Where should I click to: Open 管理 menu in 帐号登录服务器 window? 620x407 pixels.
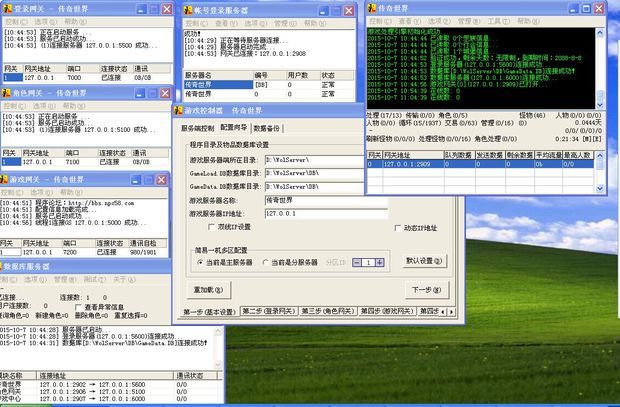285,23
